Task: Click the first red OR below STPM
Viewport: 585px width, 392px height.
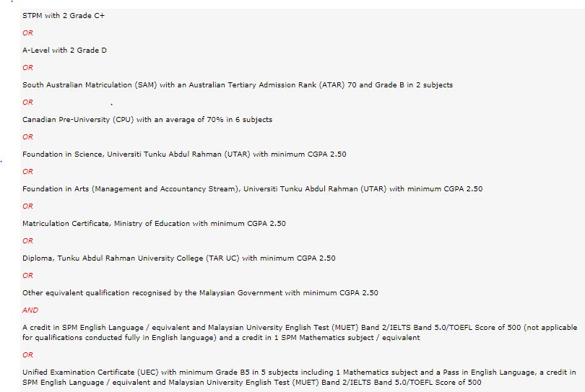Action: (x=27, y=33)
